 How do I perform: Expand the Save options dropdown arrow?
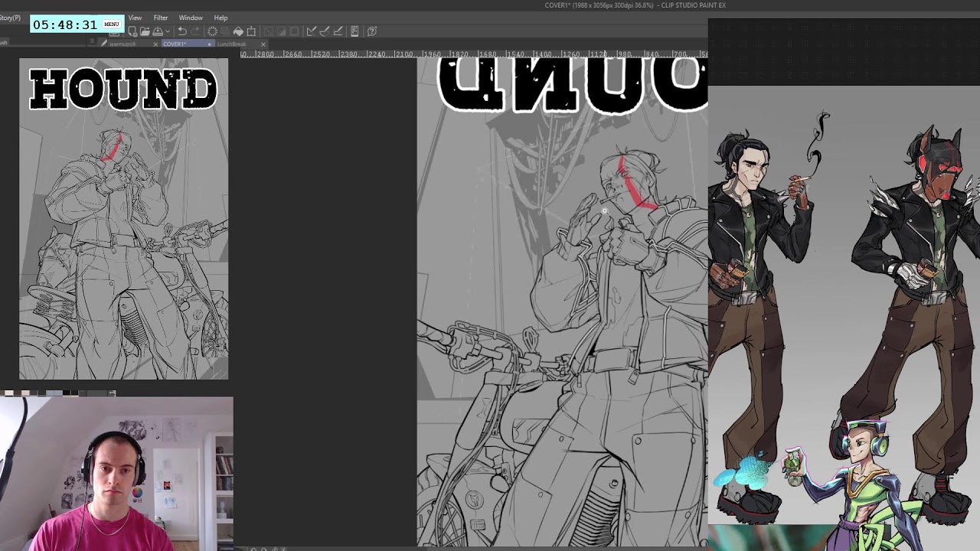click(168, 31)
